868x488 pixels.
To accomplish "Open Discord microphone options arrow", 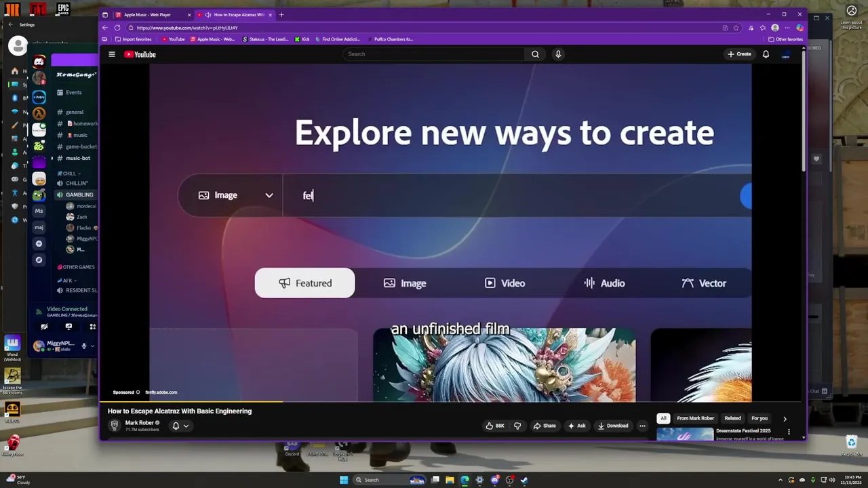I will point(92,346).
